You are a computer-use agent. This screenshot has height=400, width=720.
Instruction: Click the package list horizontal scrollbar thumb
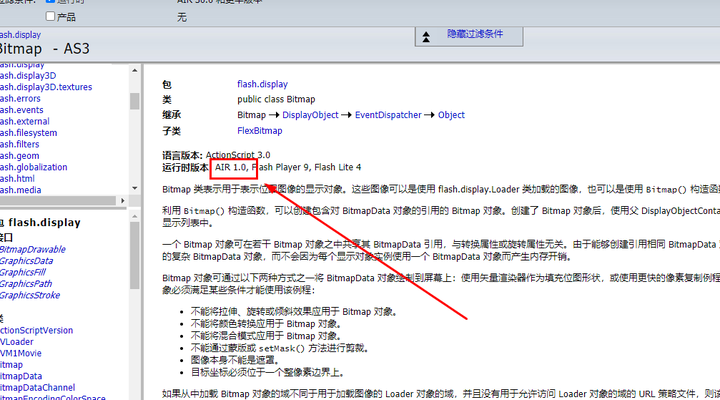[58, 201]
